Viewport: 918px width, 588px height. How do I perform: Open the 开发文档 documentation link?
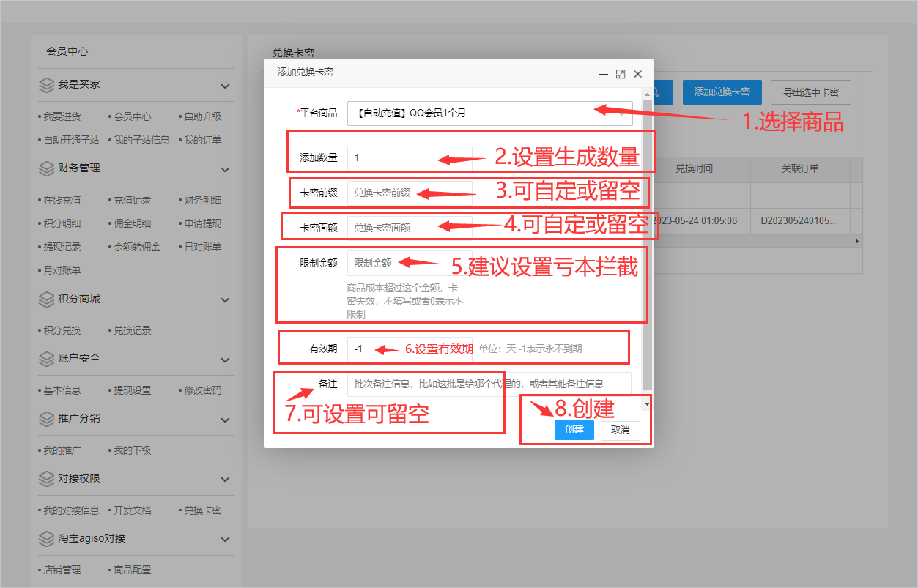tap(131, 510)
